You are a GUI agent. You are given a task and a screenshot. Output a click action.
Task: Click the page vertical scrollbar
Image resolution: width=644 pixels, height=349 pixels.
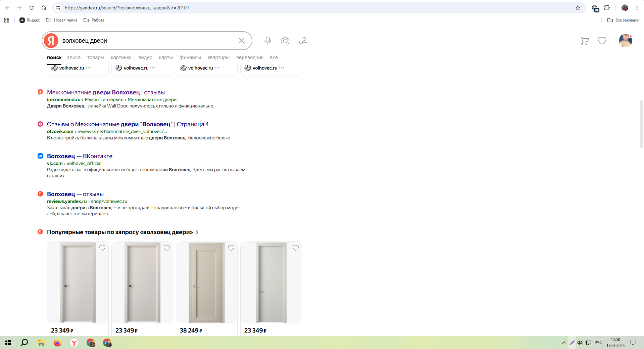coord(641,124)
